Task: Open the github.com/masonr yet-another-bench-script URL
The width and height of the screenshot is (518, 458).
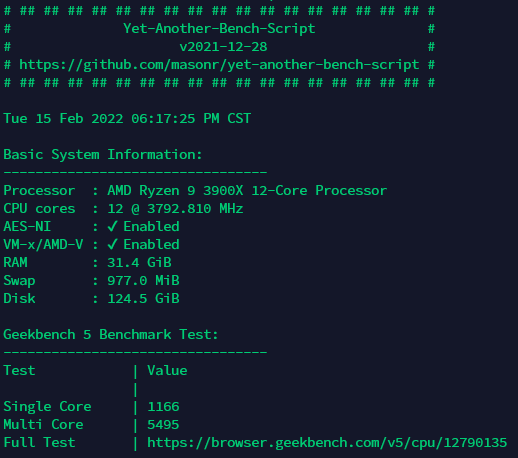Action: 219,65
